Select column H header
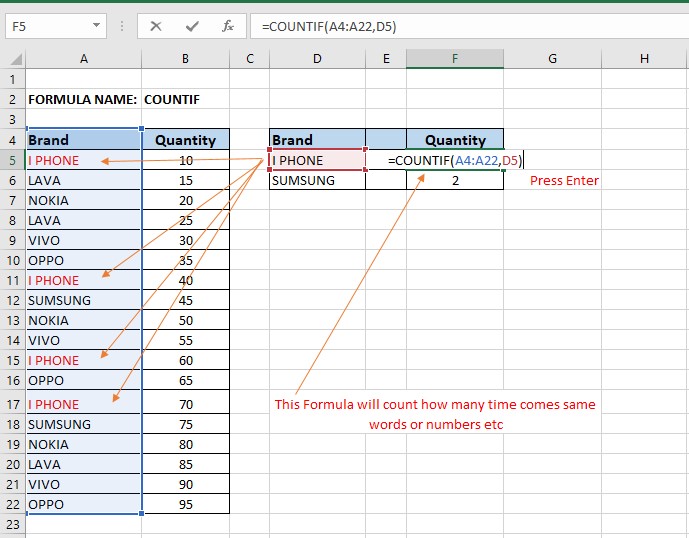Viewport: 689px width, 538px height. tap(644, 59)
